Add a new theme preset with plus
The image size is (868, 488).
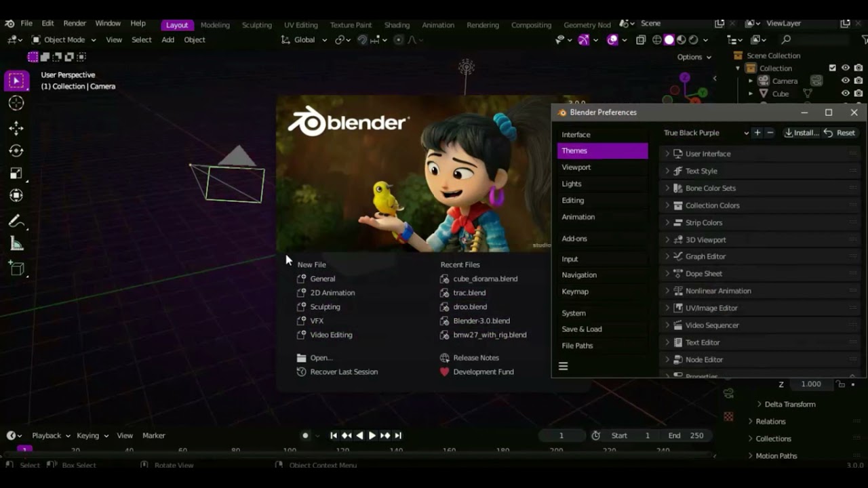coord(757,133)
